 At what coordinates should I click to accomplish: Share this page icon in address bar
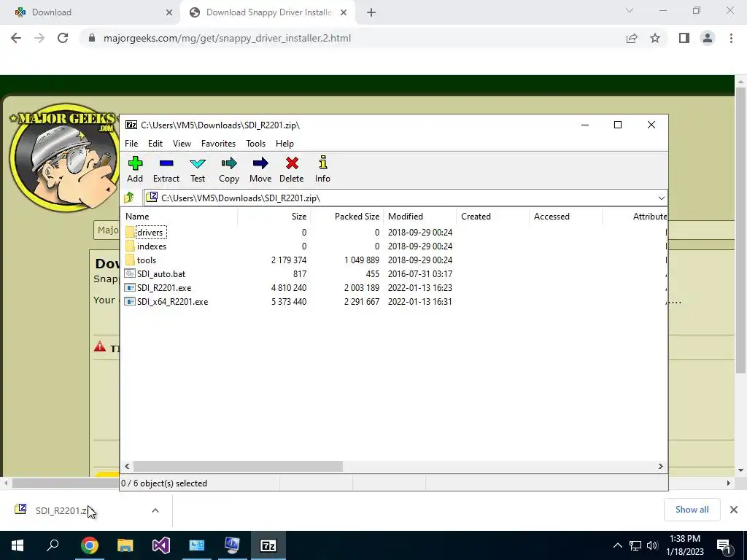[632, 38]
